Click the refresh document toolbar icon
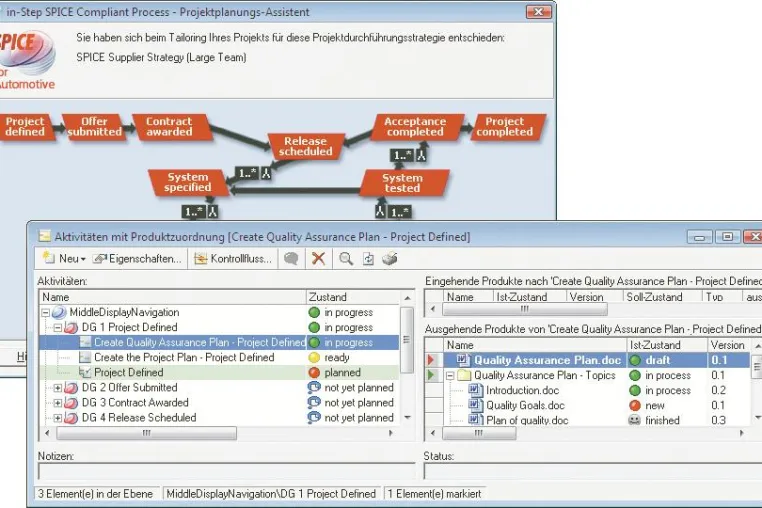The height and width of the screenshot is (508, 762). point(368,259)
